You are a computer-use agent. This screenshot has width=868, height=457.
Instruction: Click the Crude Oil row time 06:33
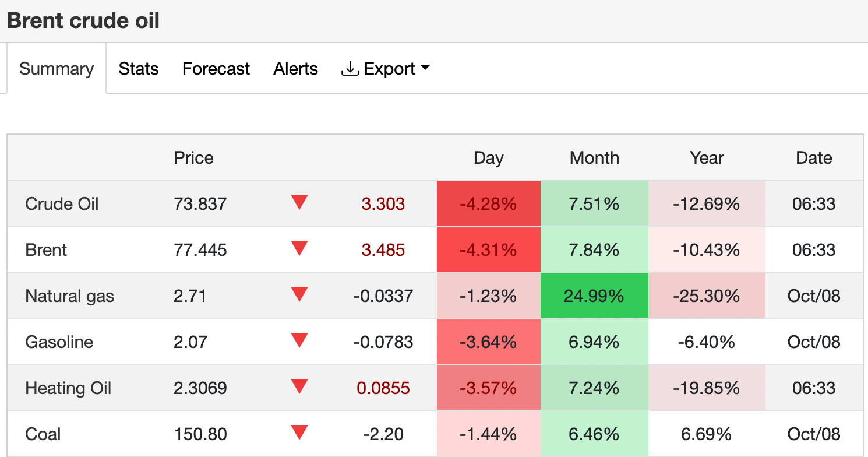pos(814,204)
